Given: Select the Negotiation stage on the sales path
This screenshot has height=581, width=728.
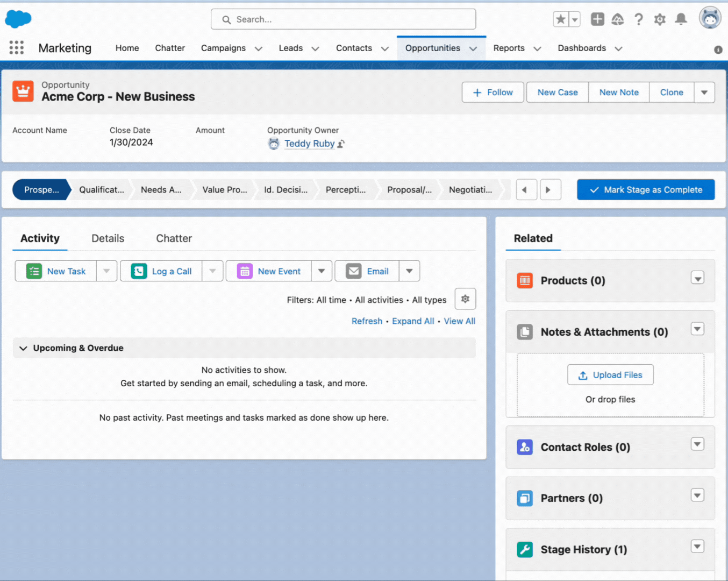Looking at the screenshot, I should click(470, 189).
